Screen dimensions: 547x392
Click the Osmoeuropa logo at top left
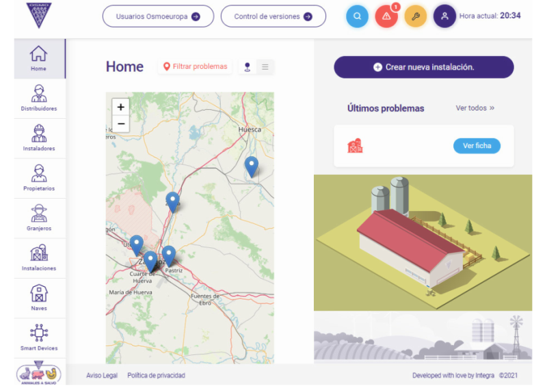(x=39, y=15)
